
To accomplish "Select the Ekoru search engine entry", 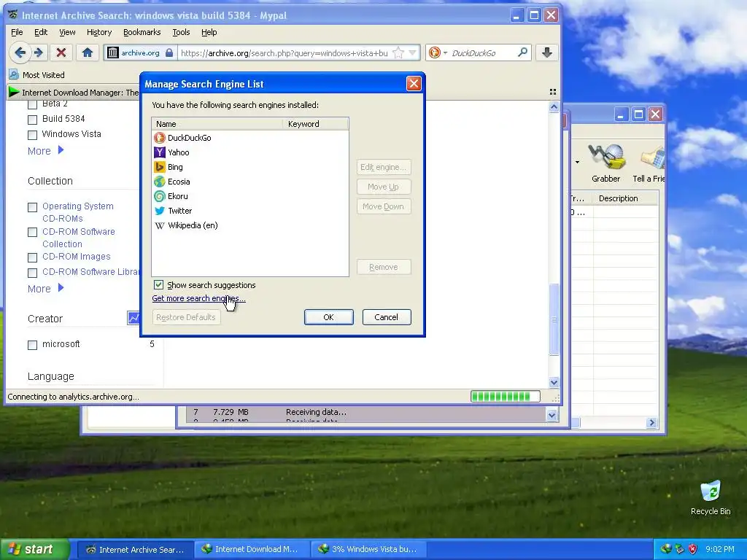I will (x=250, y=196).
